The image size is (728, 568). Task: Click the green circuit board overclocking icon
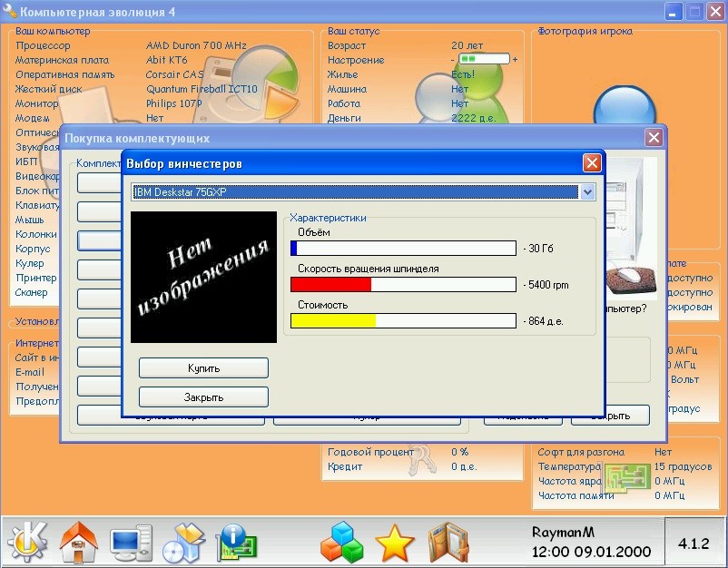tap(625, 477)
